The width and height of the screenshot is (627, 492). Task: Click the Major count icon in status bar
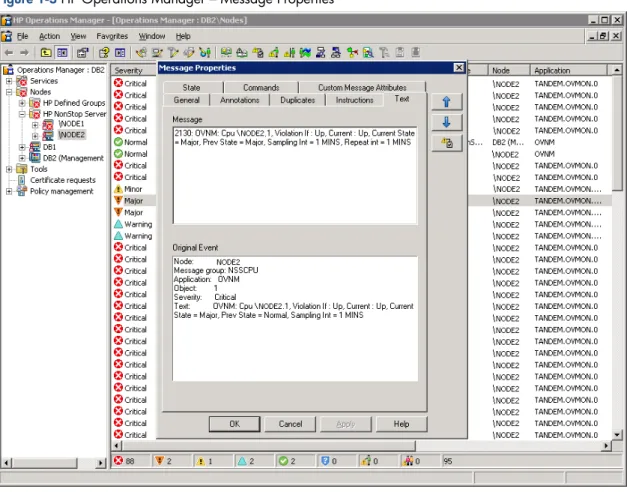pos(159,461)
